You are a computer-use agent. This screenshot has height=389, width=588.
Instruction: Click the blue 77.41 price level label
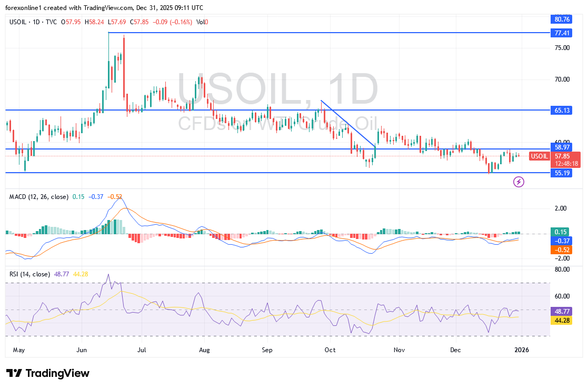tap(563, 33)
